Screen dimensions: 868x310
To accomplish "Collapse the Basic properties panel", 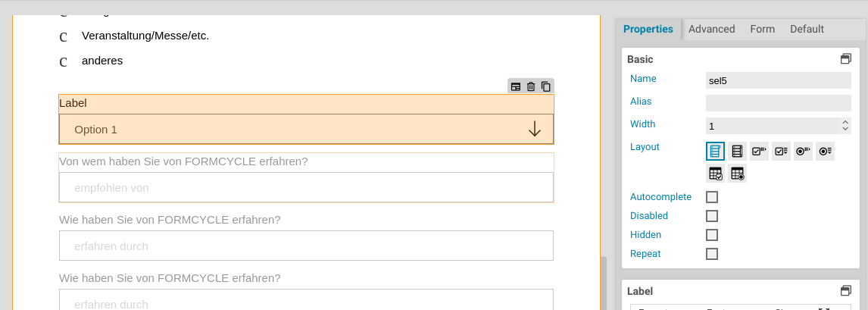I will tap(846, 59).
